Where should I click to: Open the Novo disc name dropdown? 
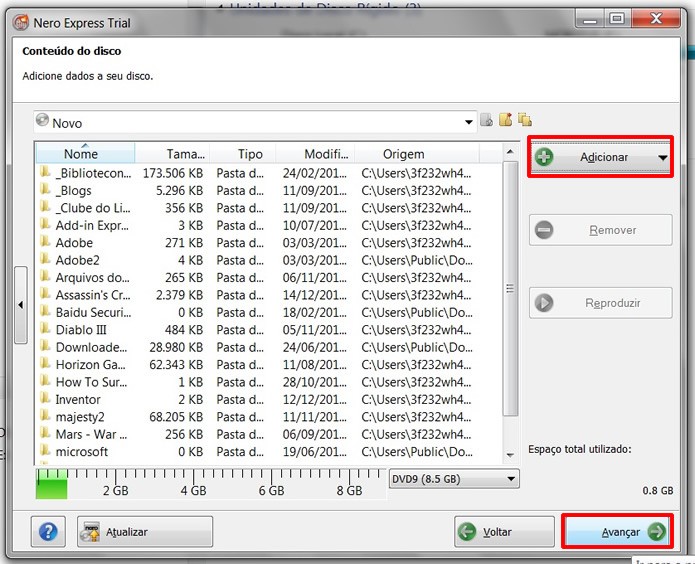point(469,122)
